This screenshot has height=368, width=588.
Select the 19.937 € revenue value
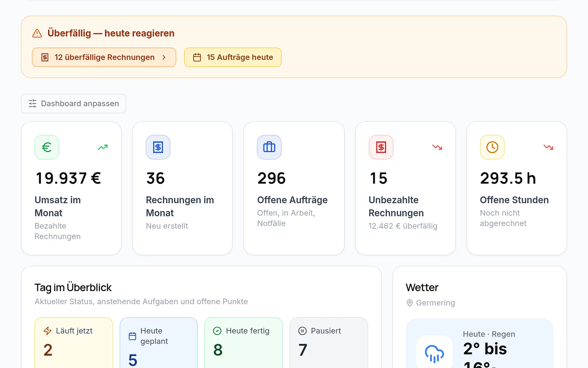pyautogui.click(x=68, y=178)
